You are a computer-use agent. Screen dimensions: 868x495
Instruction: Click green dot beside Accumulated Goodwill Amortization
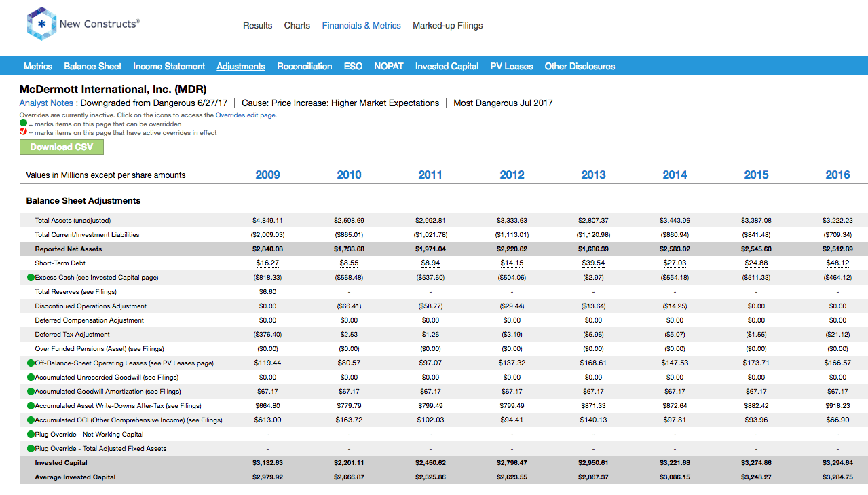31,391
